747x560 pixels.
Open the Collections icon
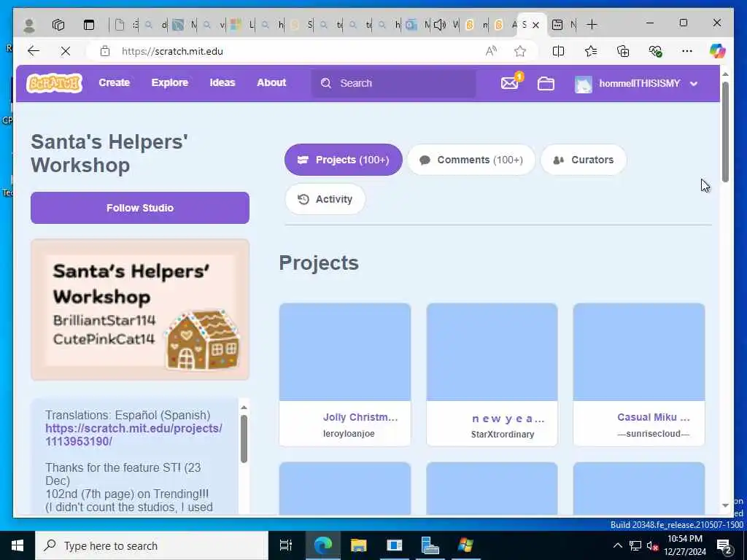623,51
